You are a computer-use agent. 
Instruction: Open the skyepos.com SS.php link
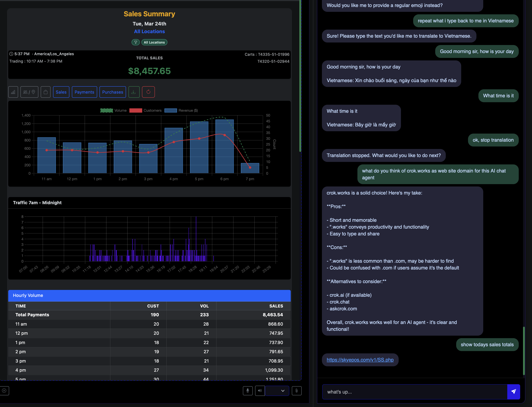360,360
